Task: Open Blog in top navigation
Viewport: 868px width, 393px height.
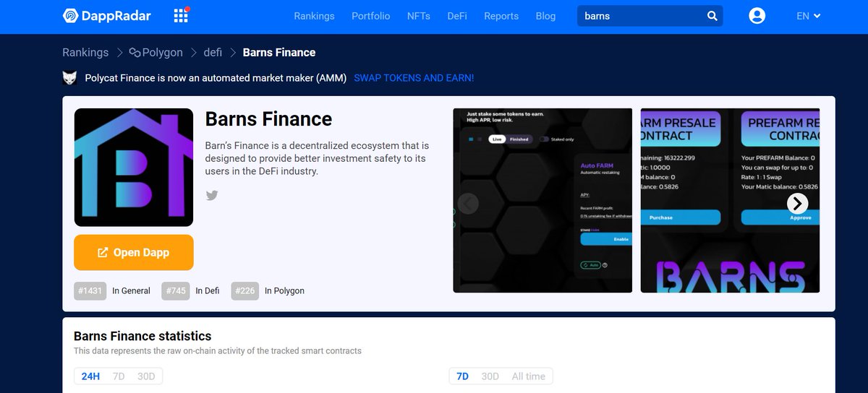Action: (x=546, y=16)
